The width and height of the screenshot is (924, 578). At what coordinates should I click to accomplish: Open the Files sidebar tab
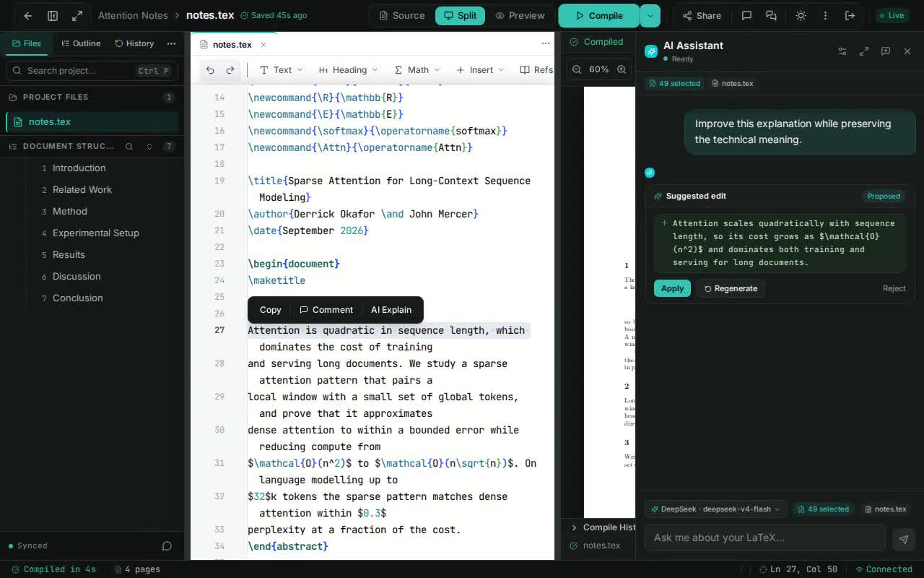(x=25, y=43)
